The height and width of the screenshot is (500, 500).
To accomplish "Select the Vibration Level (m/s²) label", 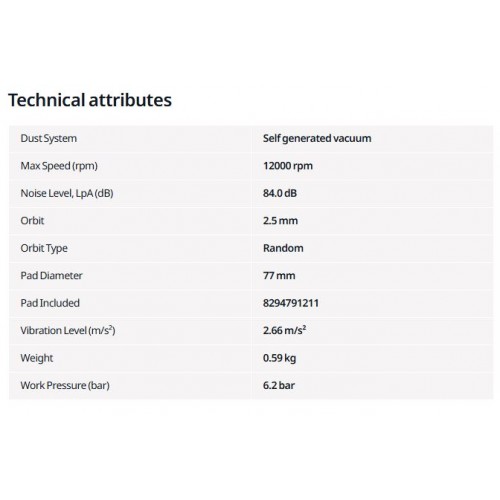I will point(68,330).
